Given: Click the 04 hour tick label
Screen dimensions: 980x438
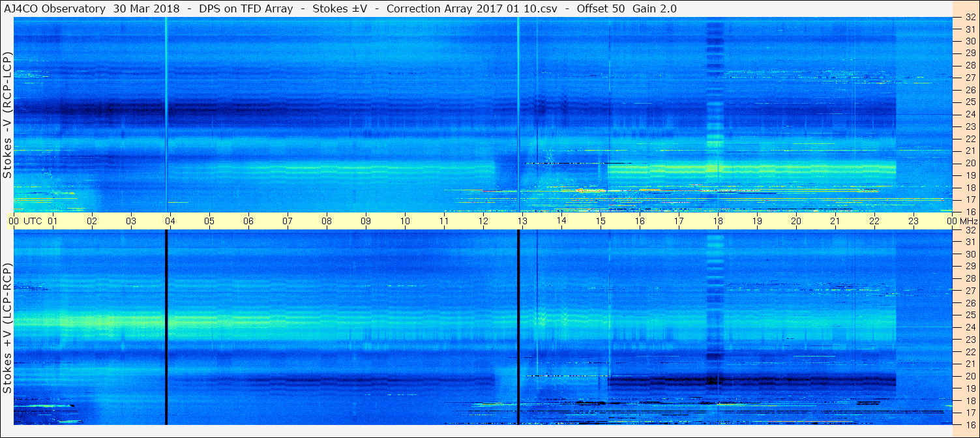Looking at the screenshot, I should [170, 221].
